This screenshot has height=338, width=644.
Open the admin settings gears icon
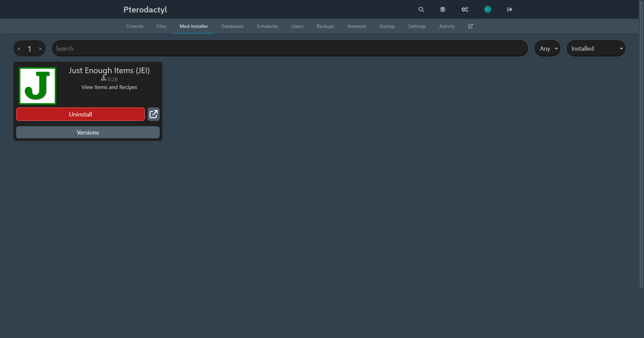pyautogui.click(x=465, y=9)
